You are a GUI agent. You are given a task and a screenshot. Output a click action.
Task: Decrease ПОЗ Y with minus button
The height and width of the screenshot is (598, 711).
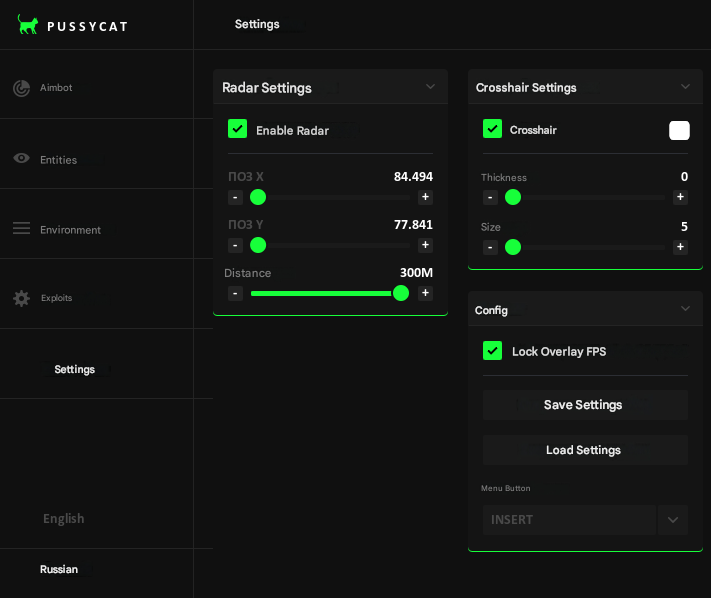pyautogui.click(x=235, y=245)
